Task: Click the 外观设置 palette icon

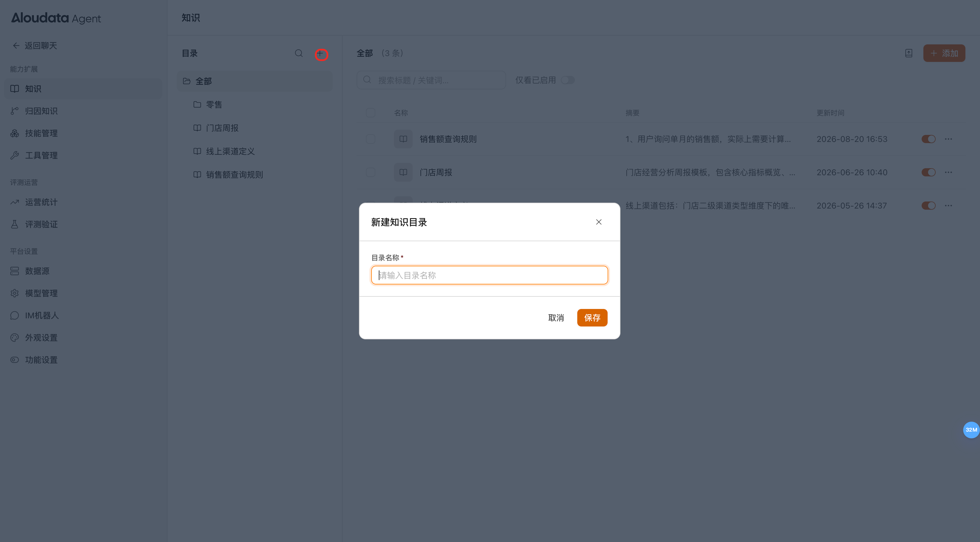Action: (x=15, y=338)
